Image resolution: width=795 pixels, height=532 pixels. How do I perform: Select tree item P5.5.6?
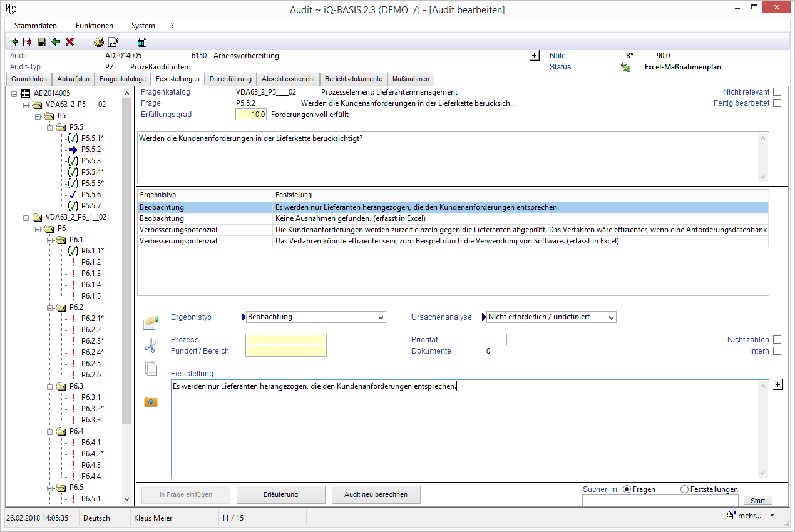tap(91, 195)
